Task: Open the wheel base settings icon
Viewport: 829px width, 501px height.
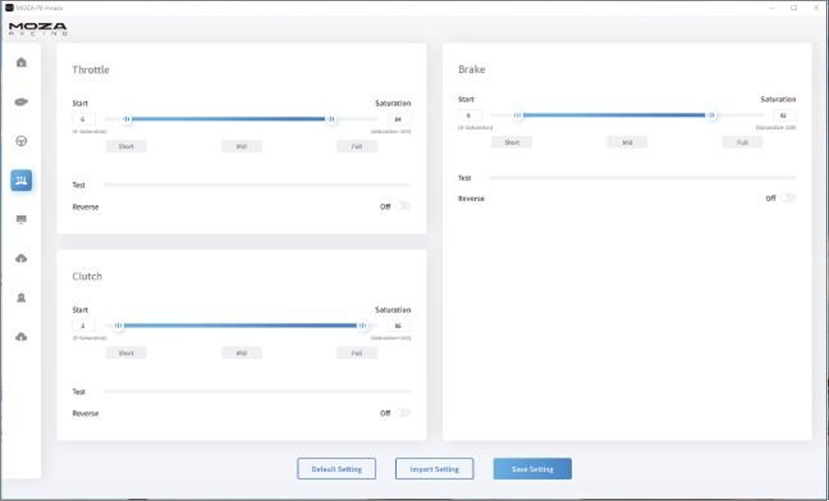Action: coord(22,102)
